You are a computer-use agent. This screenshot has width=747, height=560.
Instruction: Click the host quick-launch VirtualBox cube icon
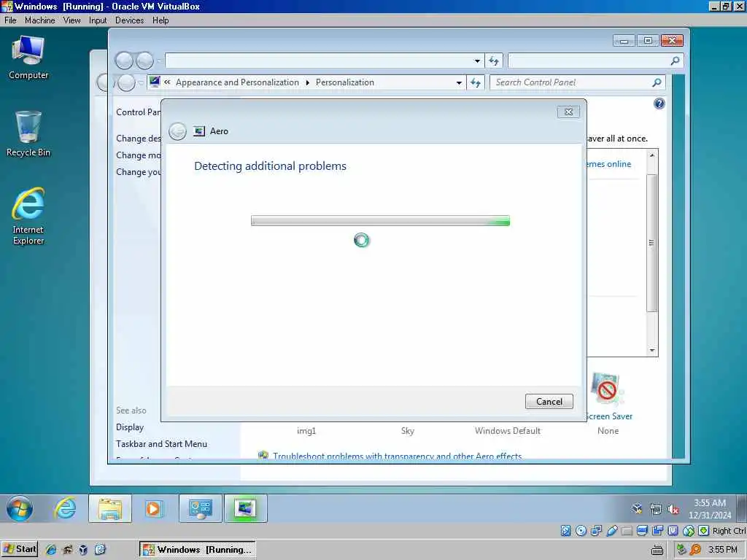[x=83, y=550]
